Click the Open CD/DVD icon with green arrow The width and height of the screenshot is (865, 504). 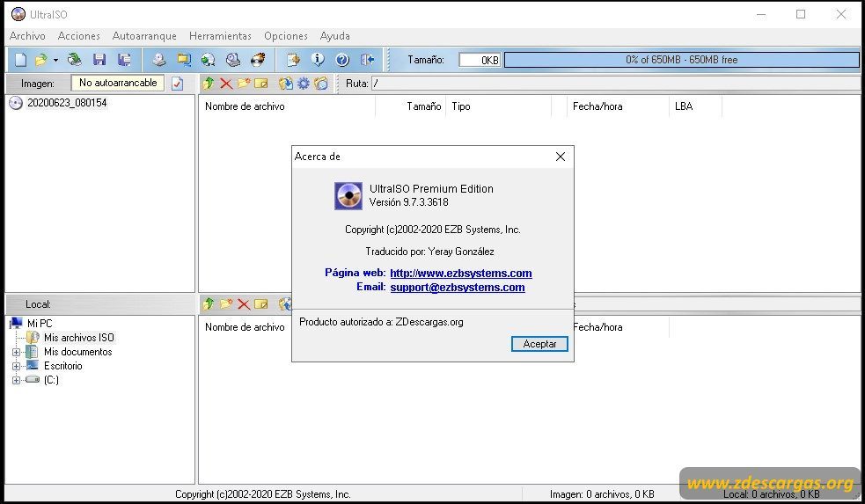(75, 60)
